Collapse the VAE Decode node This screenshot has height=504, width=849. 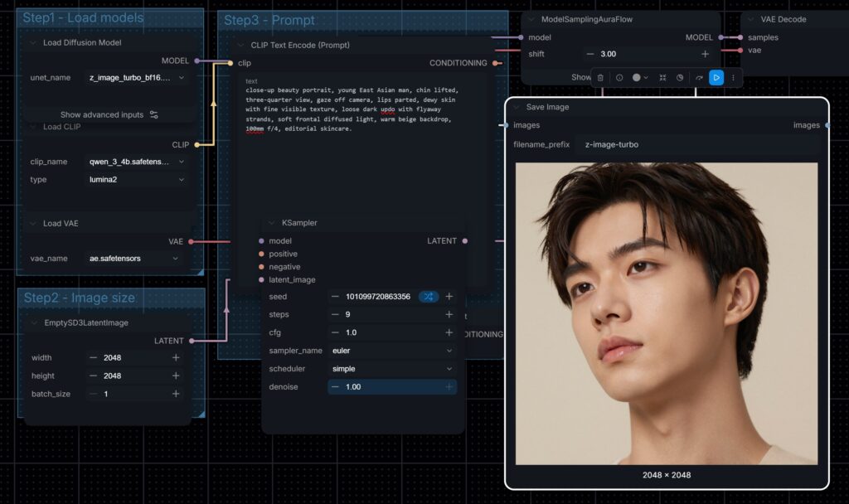pyautogui.click(x=751, y=20)
